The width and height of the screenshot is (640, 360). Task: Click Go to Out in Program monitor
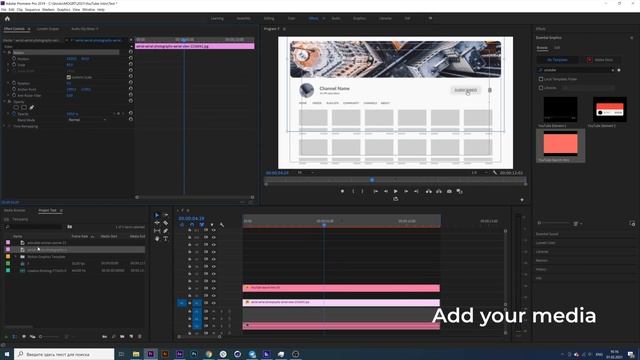tap(416, 191)
